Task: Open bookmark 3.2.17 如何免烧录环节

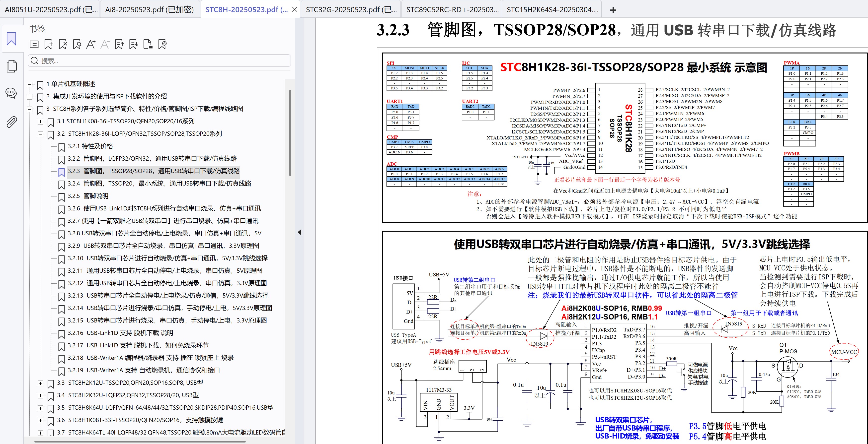Action: 138,345
